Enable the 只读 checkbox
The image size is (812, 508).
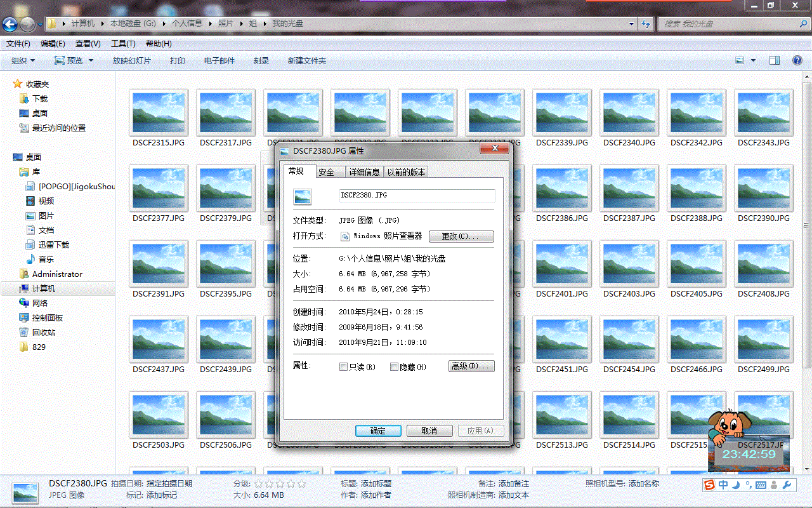click(x=344, y=366)
